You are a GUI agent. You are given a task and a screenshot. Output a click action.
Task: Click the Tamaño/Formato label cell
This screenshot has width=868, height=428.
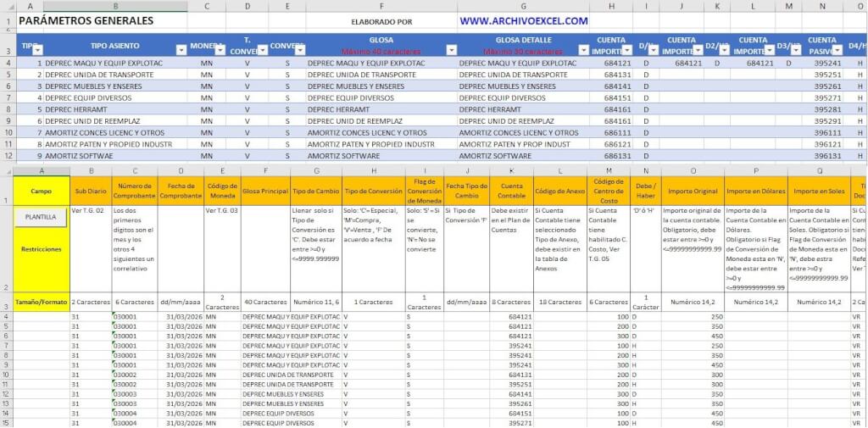coord(41,302)
